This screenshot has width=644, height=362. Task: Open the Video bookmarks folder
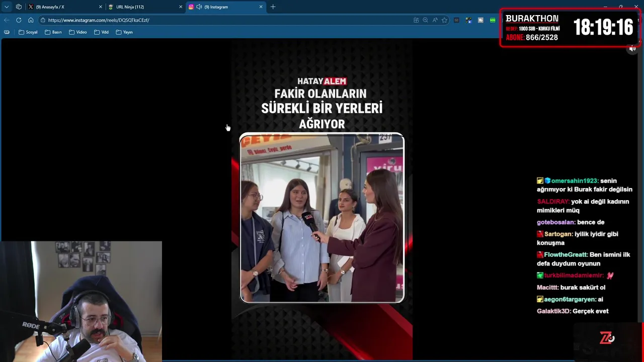(77, 32)
